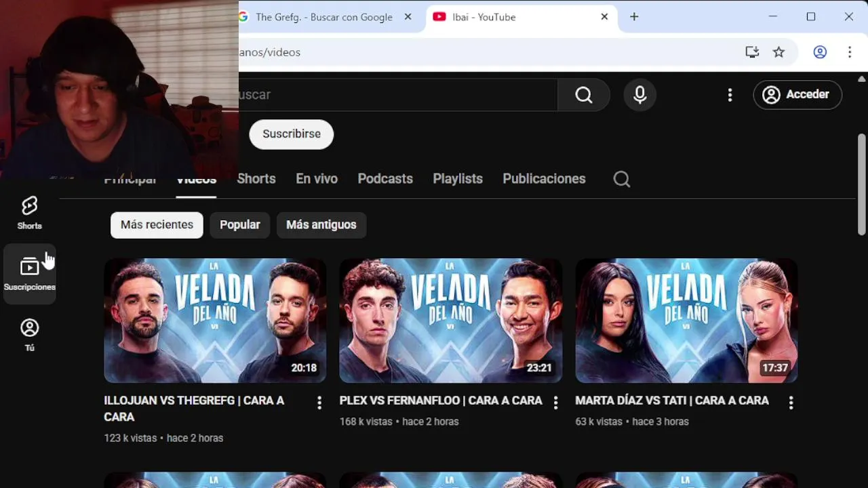Open options for MARTA DÍAZ VS TATI video
Image resolution: width=868 pixels, height=488 pixels.
point(791,403)
